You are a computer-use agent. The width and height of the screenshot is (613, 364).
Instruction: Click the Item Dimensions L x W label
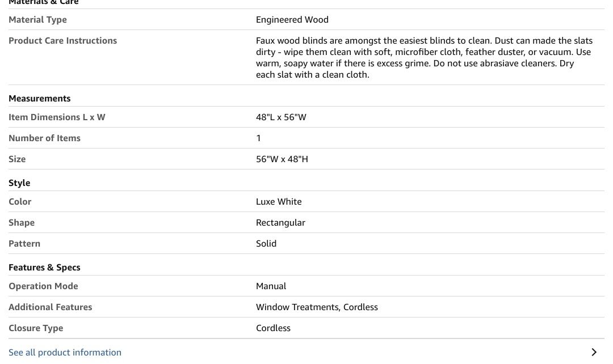click(x=57, y=117)
